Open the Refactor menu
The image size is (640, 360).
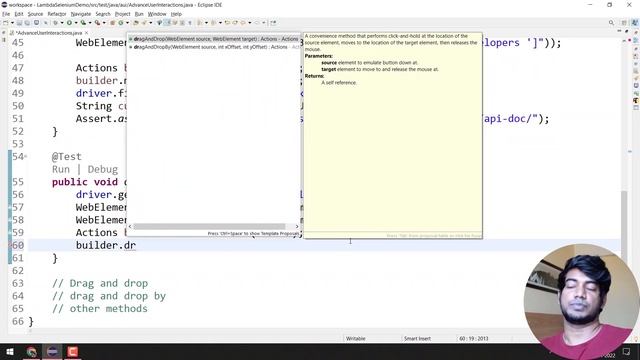[x=57, y=14]
